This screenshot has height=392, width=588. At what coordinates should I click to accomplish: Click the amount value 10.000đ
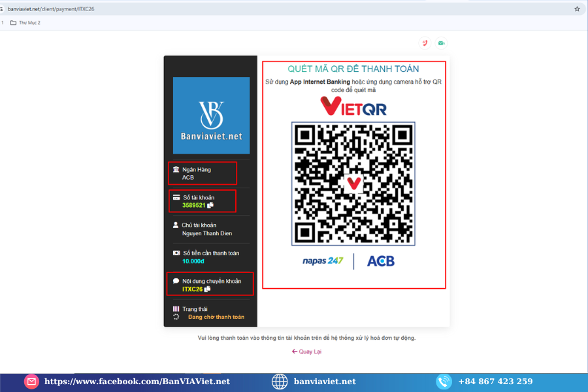pos(193,261)
